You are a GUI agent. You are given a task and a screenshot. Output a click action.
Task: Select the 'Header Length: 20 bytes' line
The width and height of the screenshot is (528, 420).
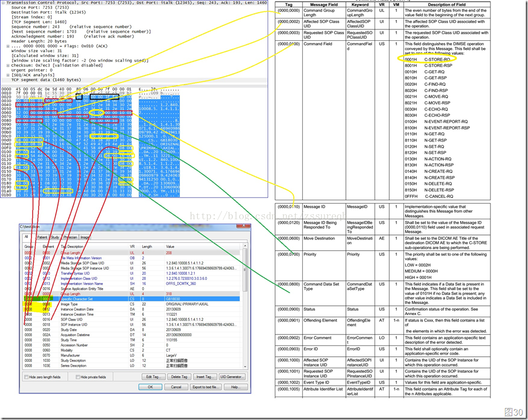39,41
